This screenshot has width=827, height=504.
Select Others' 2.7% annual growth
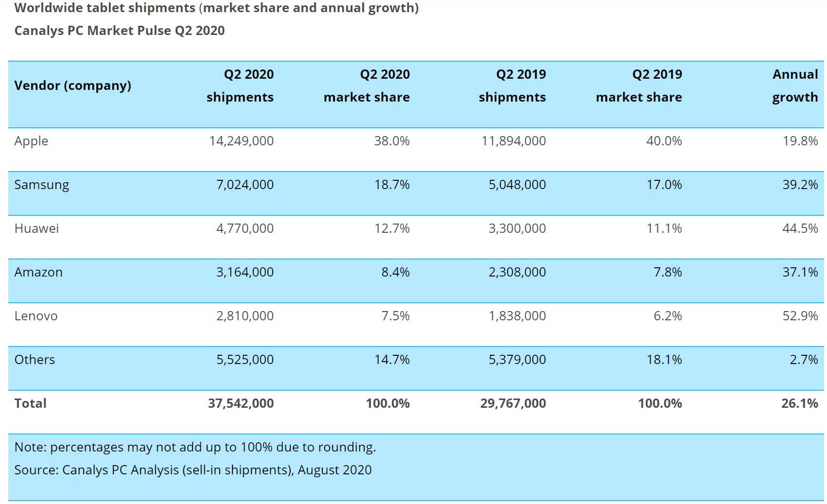click(x=804, y=360)
